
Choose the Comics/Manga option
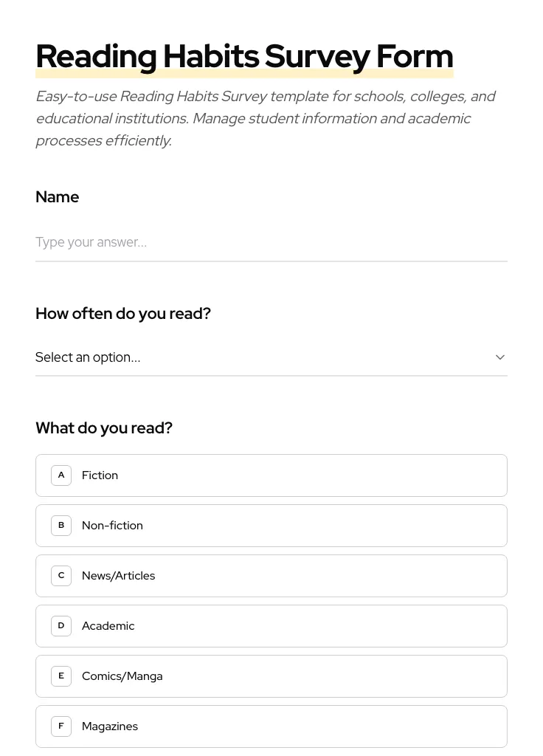271,676
